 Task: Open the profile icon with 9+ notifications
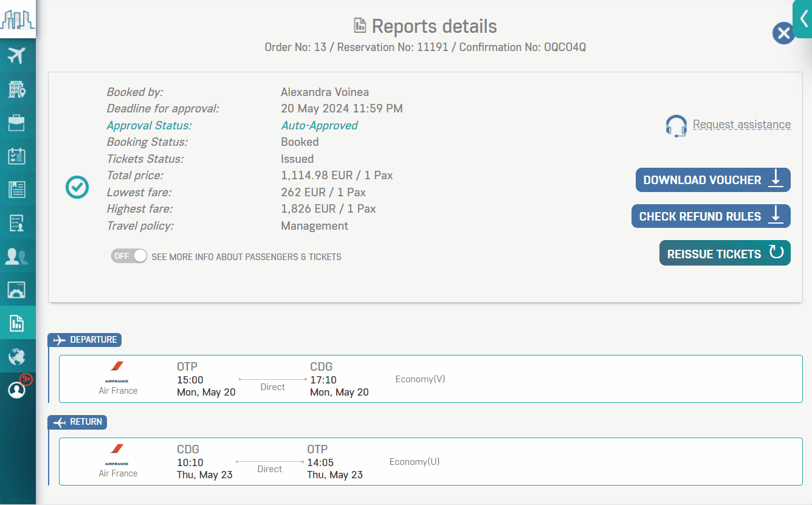pos(16,390)
